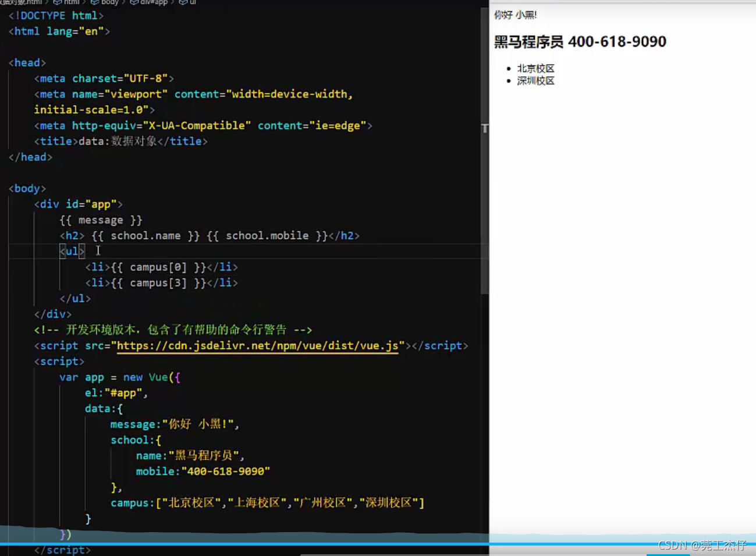This screenshot has width=756, height=556.
Task: Click the campus[3] list item line
Action: pyautogui.click(x=161, y=283)
